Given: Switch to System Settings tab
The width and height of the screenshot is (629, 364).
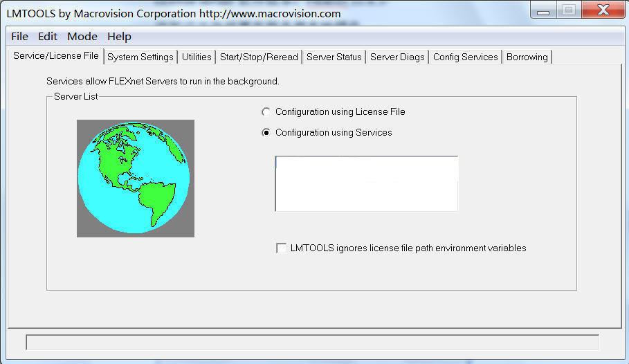Looking at the screenshot, I should (140, 57).
